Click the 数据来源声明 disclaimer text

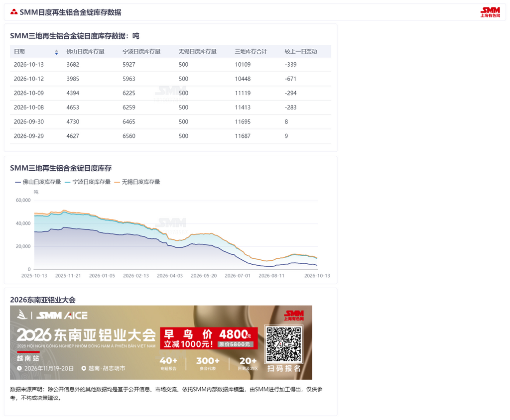[166, 393]
